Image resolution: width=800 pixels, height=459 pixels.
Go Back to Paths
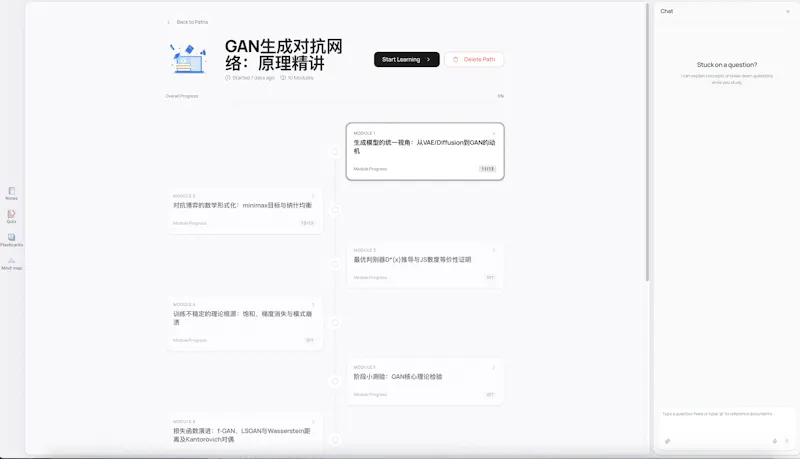point(192,22)
